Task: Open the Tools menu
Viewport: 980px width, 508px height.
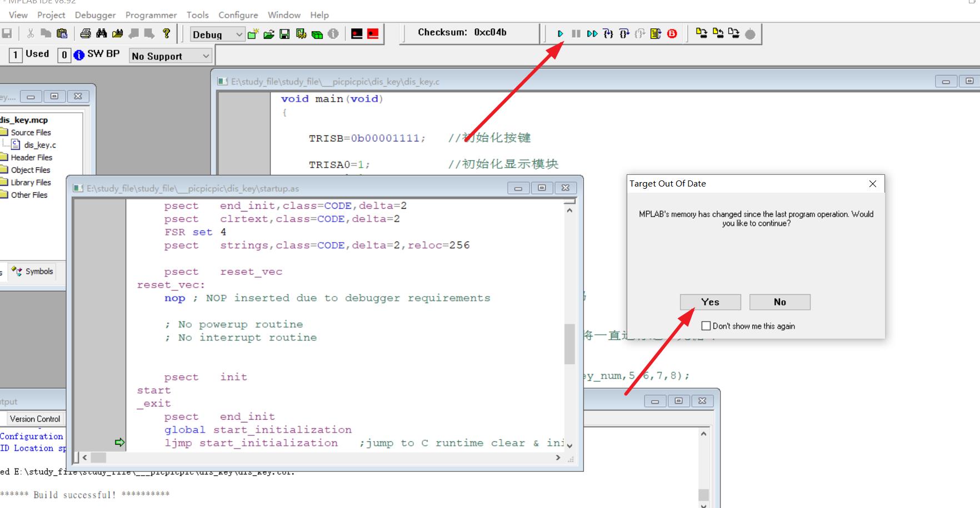Action: point(197,15)
